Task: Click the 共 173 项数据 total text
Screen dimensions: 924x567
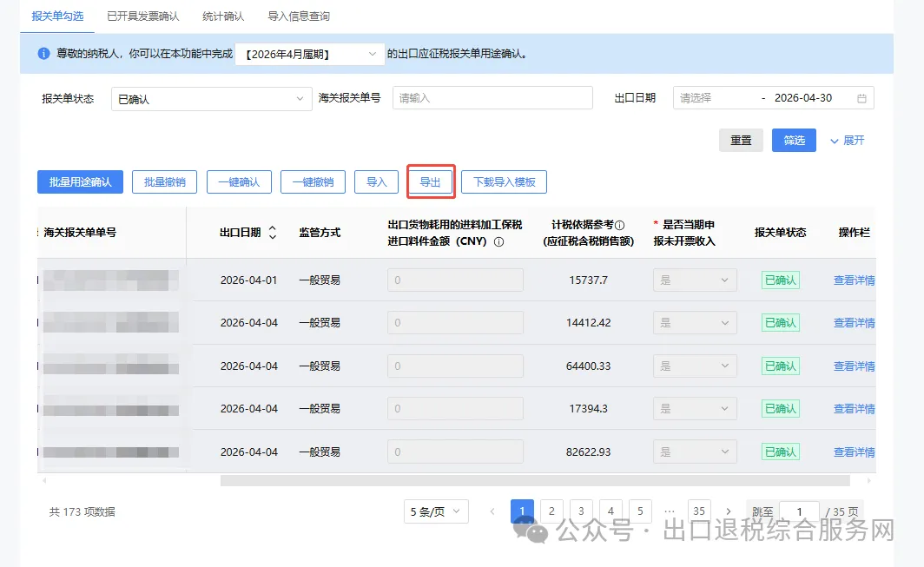Action: tap(82, 511)
